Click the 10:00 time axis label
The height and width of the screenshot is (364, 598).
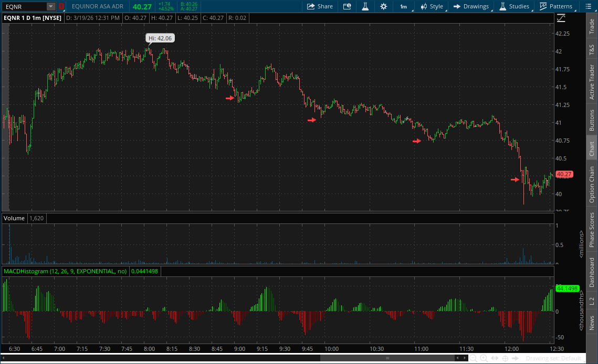click(331, 349)
